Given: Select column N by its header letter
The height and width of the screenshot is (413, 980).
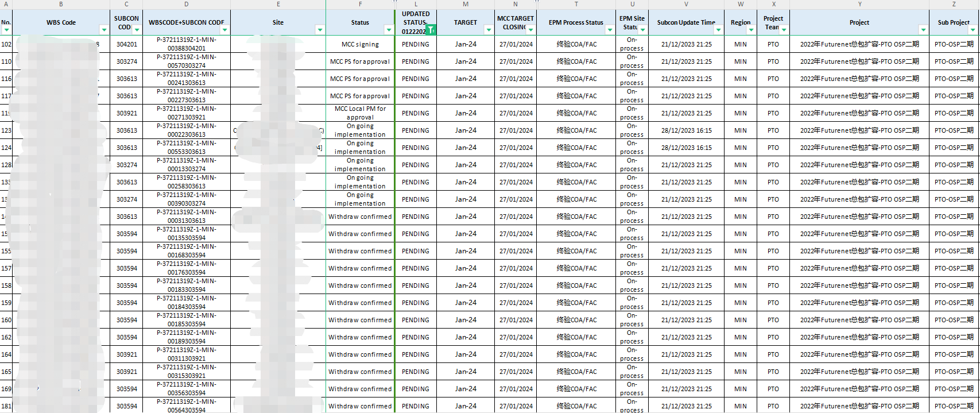Looking at the screenshot, I should tap(516, 4).
